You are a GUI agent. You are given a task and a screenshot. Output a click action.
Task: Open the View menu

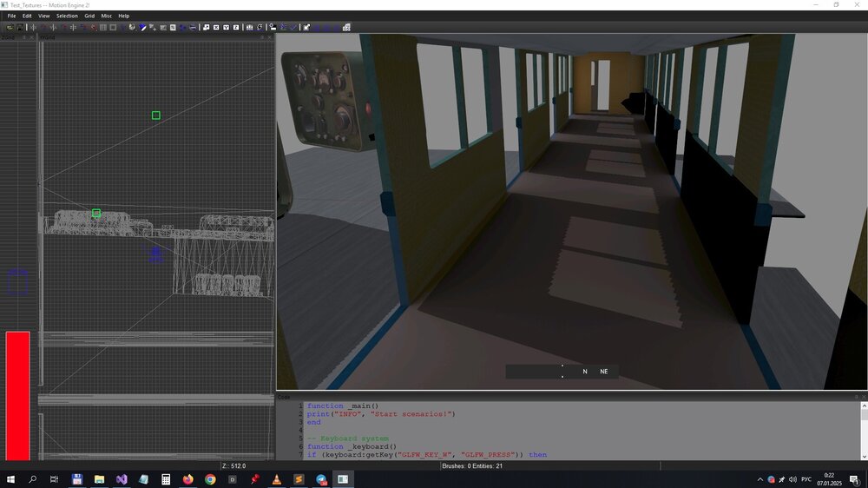coord(43,16)
